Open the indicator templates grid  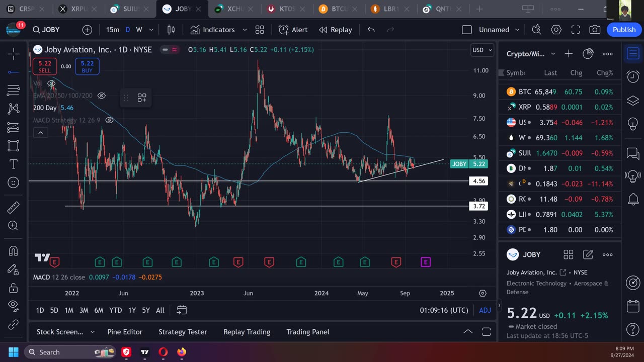point(260,30)
